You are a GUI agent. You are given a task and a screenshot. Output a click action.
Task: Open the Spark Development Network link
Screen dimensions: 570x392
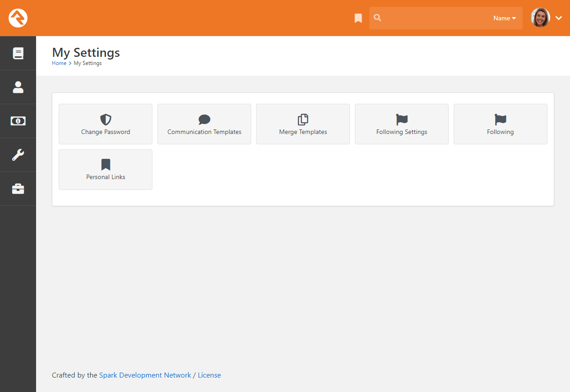pos(145,375)
